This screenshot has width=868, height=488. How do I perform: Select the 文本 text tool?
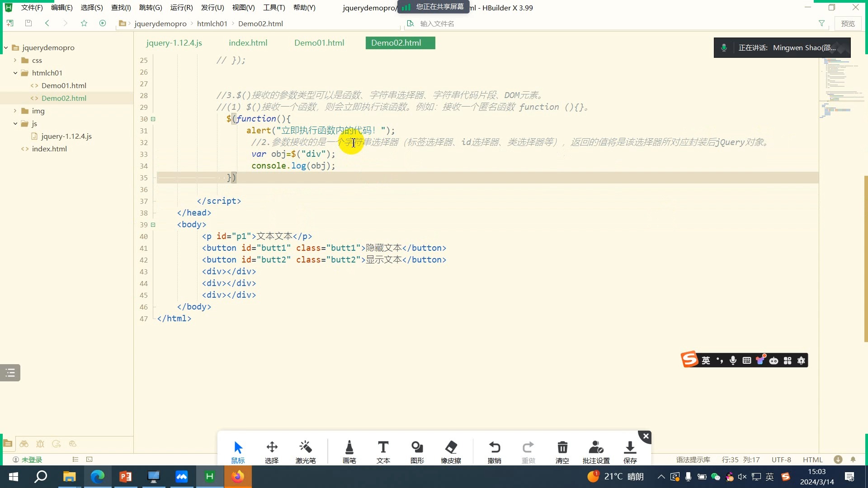pos(383,452)
